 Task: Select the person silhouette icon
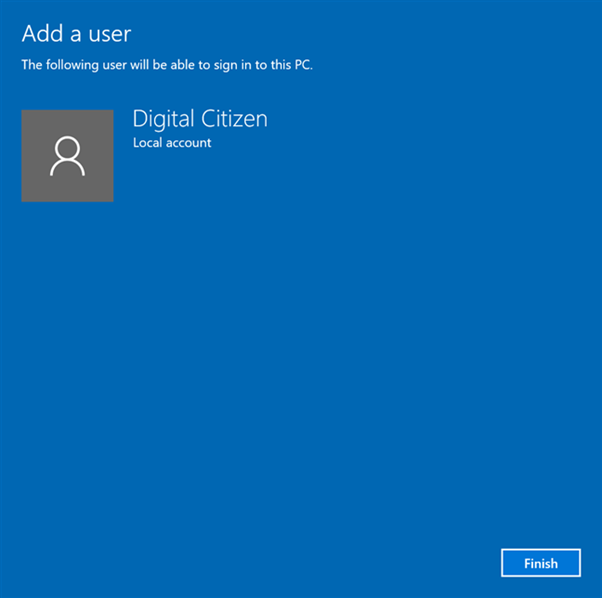click(x=67, y=156)
